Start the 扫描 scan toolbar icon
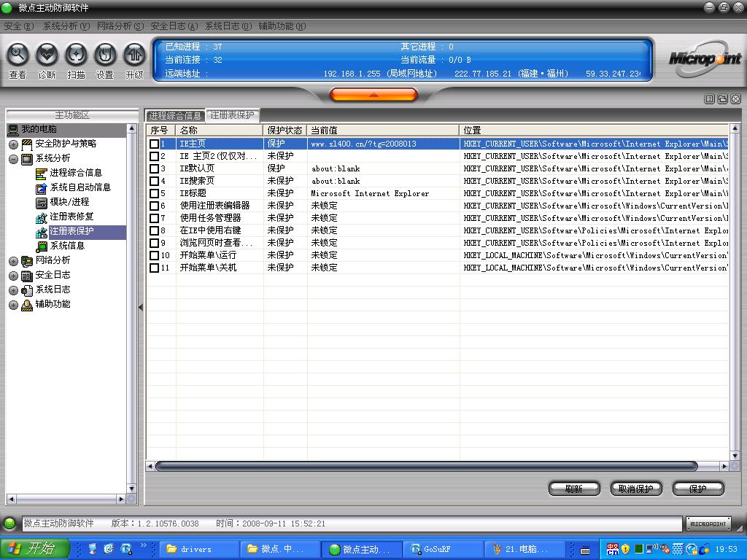This screenshot has height=560, width=747. [76, 55]
